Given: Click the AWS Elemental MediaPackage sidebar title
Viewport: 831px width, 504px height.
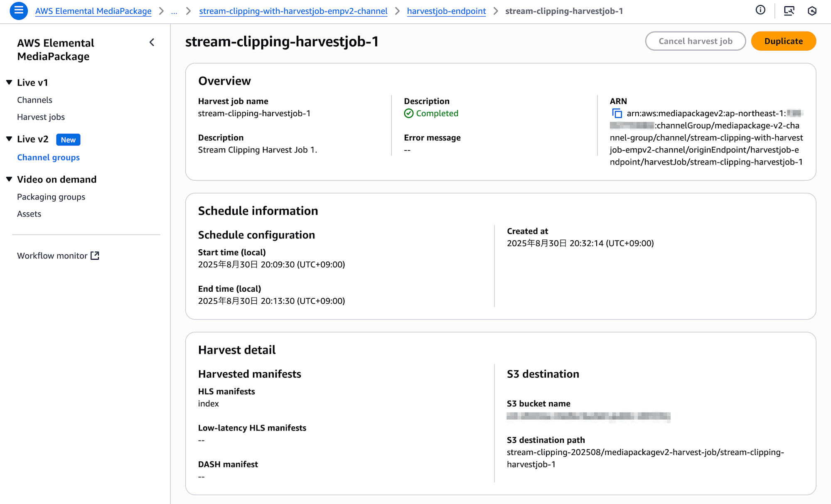Looking at the screenshot, I should coord(56,49).
